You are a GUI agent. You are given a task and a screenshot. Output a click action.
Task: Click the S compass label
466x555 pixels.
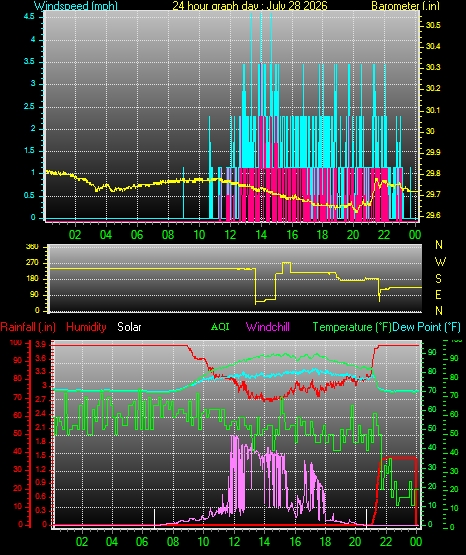coord(438,279)
